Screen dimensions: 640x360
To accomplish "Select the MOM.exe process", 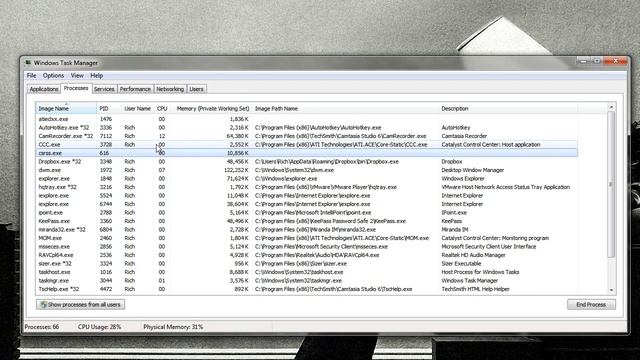I will click(x=307, y=238).
